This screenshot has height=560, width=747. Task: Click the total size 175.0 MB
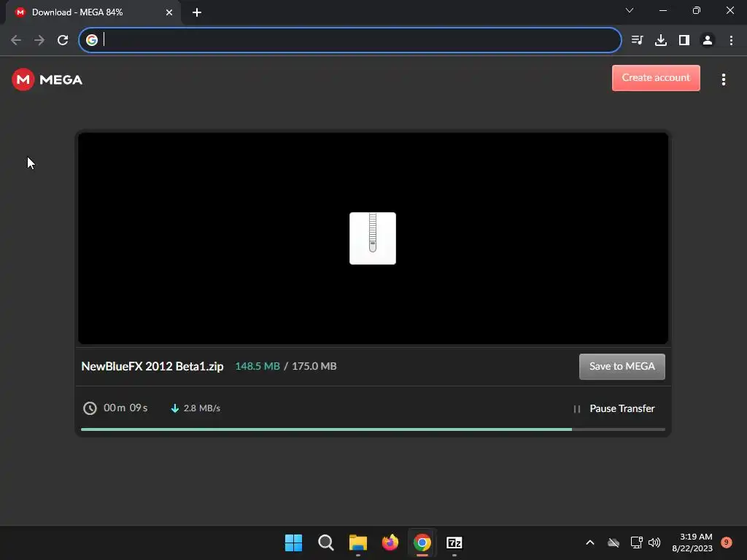314,366
